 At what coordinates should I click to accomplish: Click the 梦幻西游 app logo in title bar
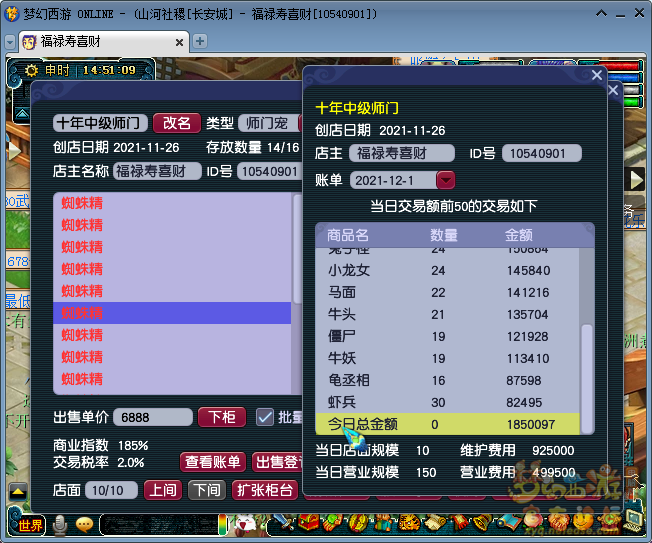click(12, 14)
